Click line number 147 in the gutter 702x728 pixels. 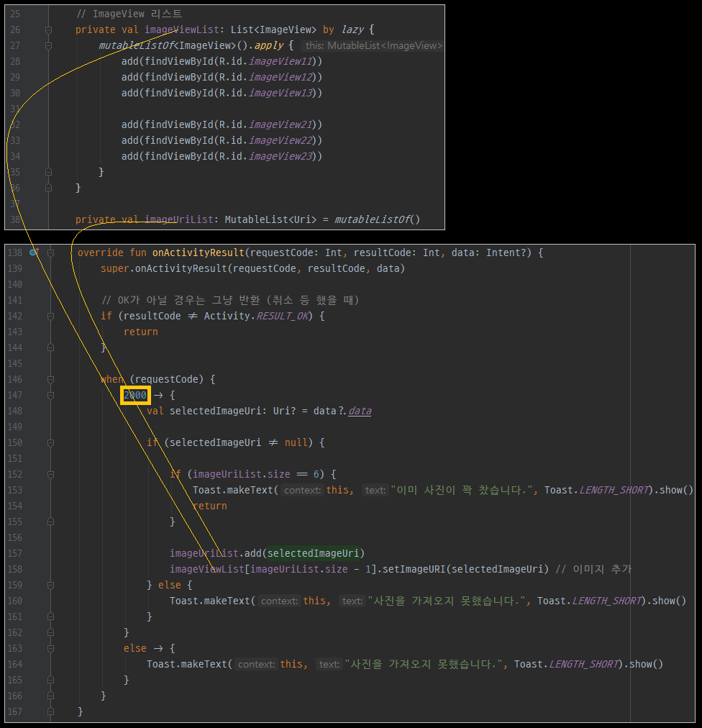(15, 395)
